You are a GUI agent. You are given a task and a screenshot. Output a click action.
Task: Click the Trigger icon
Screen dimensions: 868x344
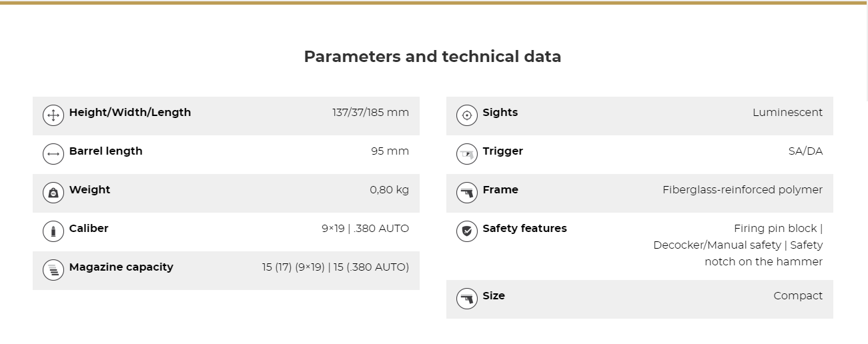click(x=467, y=154)
